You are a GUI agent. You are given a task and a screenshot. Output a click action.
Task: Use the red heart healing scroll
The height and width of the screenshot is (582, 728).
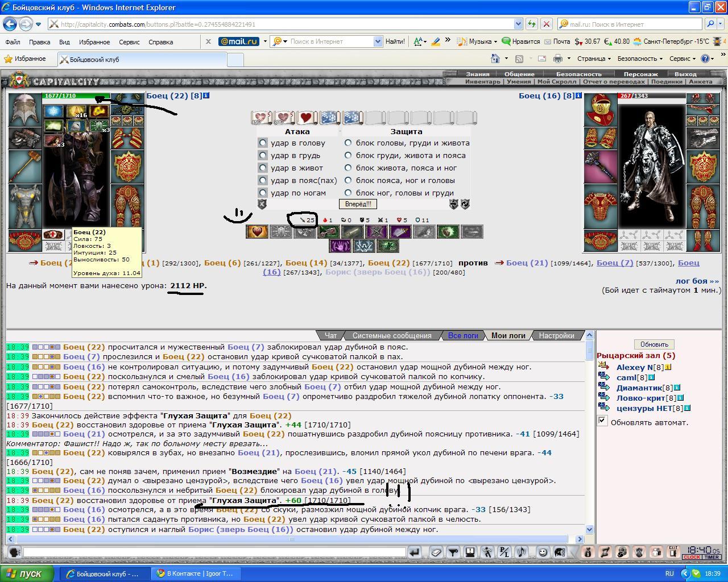(x=306, y=118)
